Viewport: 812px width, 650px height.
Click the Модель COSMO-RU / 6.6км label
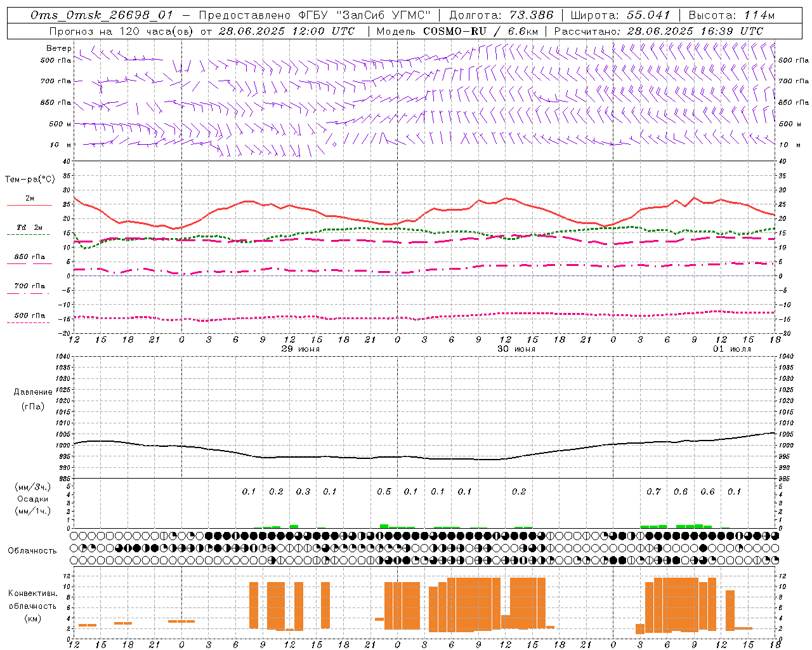tap(457, 31)
